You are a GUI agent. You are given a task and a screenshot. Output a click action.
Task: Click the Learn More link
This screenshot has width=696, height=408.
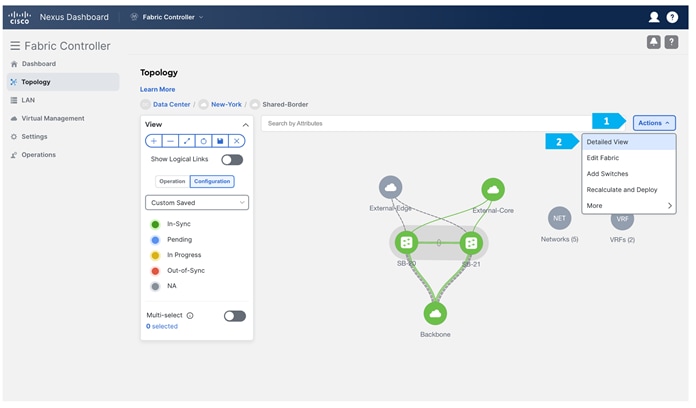(158, 89)
